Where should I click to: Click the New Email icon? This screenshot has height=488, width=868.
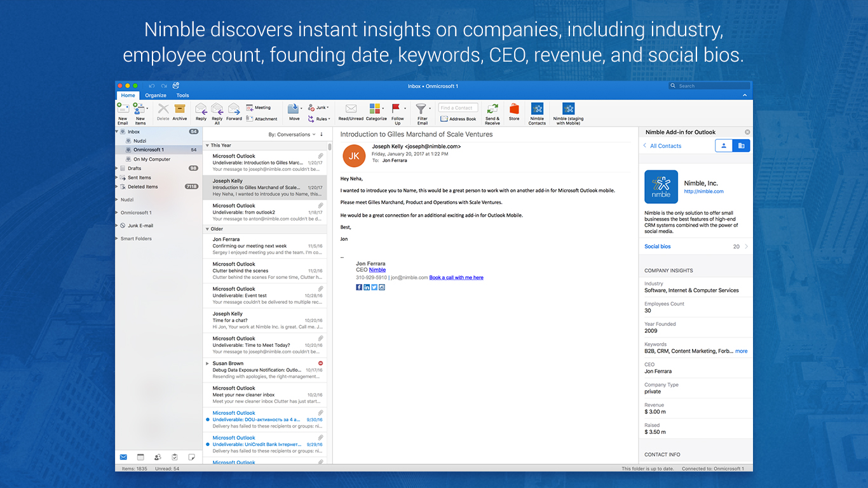pos(123,109)
